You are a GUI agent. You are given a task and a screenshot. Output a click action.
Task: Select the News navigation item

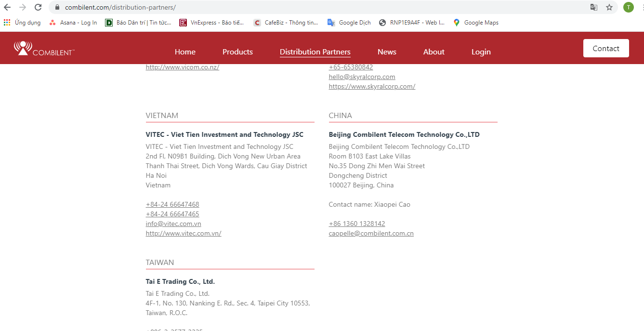click(x=387, y=52)
